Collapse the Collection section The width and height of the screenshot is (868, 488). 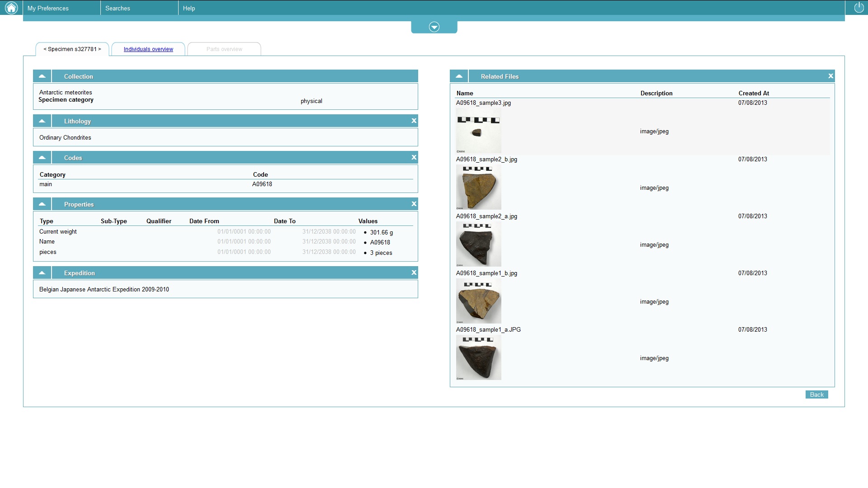(42, 76)
